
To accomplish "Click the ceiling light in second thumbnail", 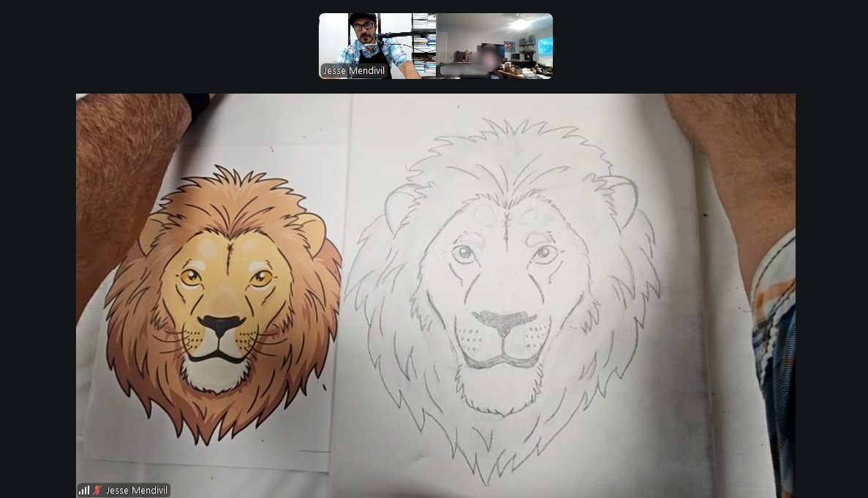I will click(x=520, y=24).
